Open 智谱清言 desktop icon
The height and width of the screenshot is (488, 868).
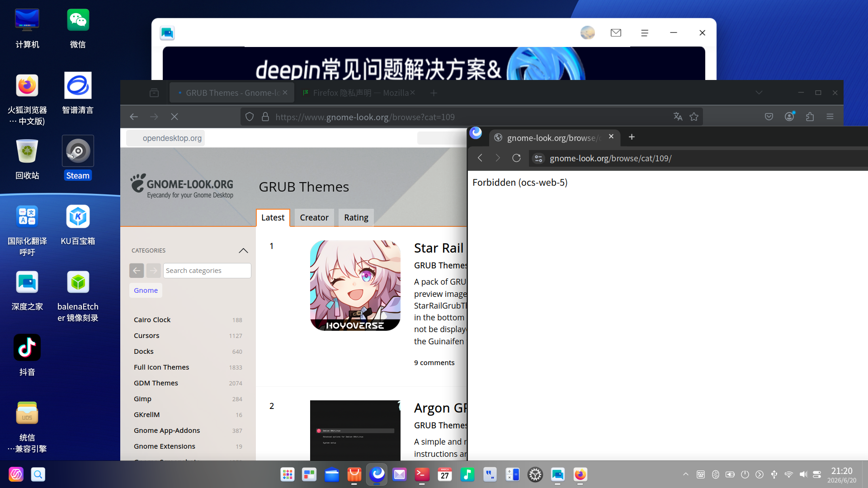(78, 94)
